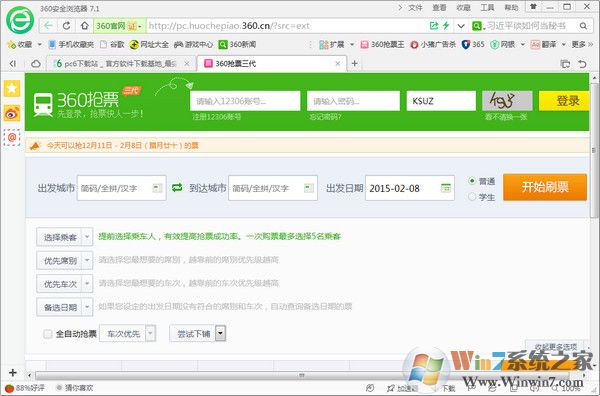
Task: Open the Weibo sidebar icon
Action: coord(12,113)
